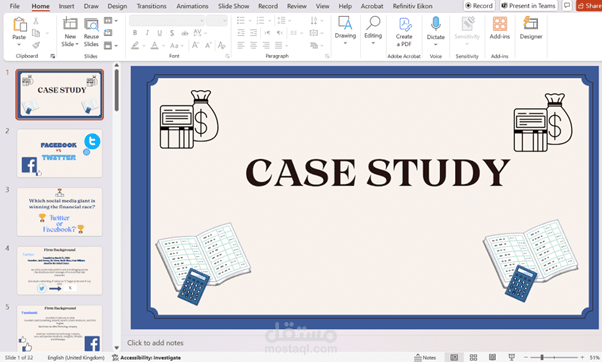Screen dimensions: 602x362
Task: Zoom in with the plus button
Action: point(582,357)
